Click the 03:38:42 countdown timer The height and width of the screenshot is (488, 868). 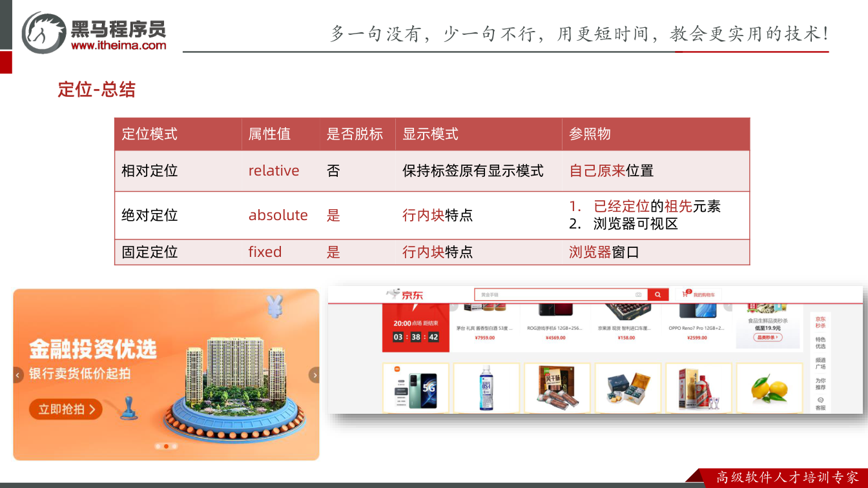coord(416,337)
